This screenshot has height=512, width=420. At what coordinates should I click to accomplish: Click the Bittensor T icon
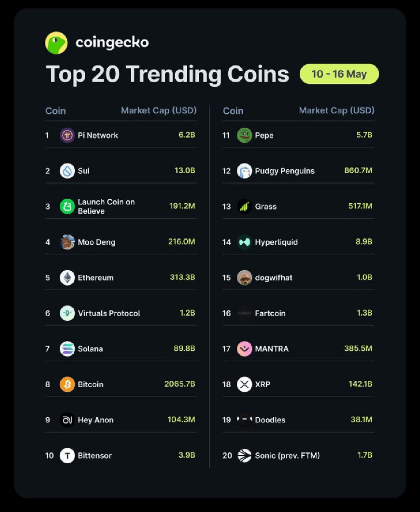(x=67, y=456)
